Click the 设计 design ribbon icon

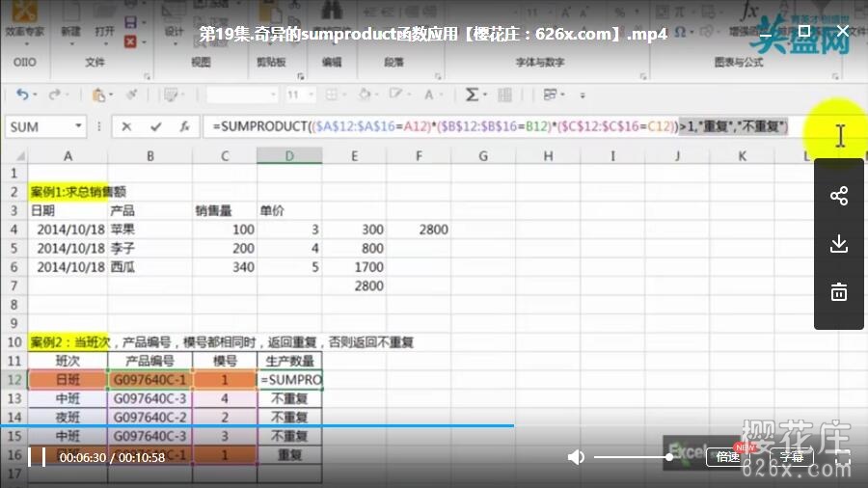coord(174,21)
